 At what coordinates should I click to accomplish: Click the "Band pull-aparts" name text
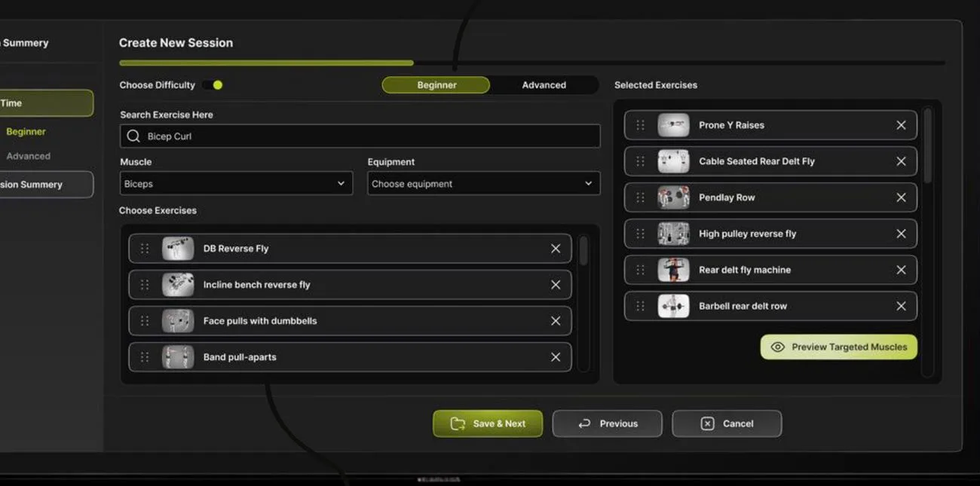tap(240, 357)
